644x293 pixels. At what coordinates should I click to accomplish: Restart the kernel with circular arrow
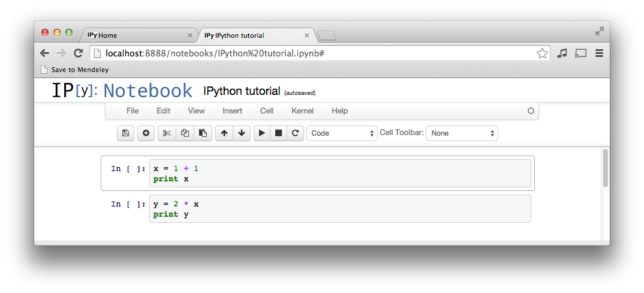tap(295, 133)
